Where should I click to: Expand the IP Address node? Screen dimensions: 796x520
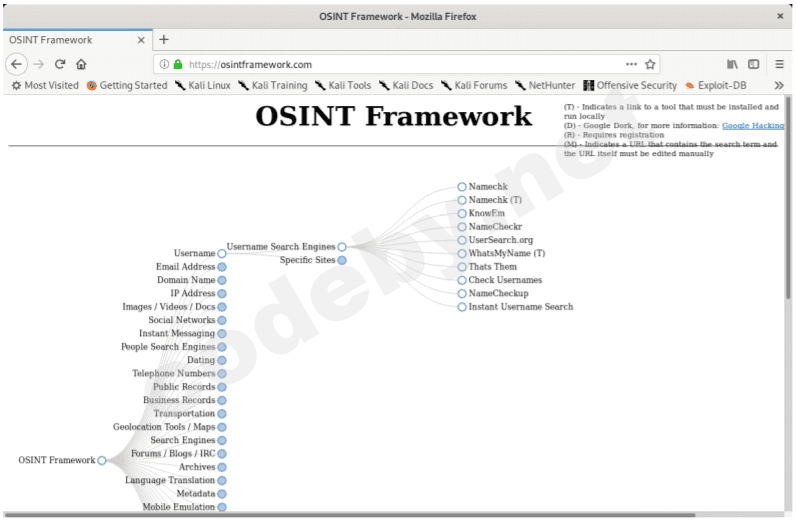222,294
